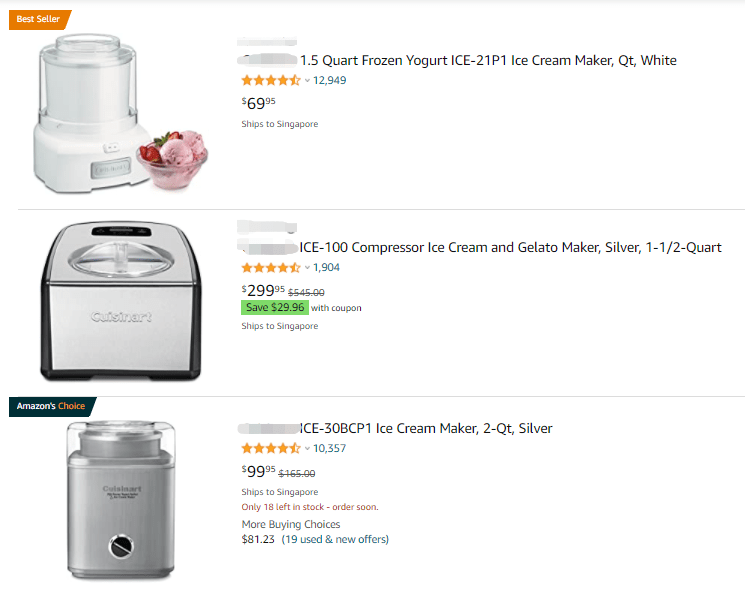Click star rating icons for ICE-100
This screenshot has width=745, height=593.
(x=270, y=267)
